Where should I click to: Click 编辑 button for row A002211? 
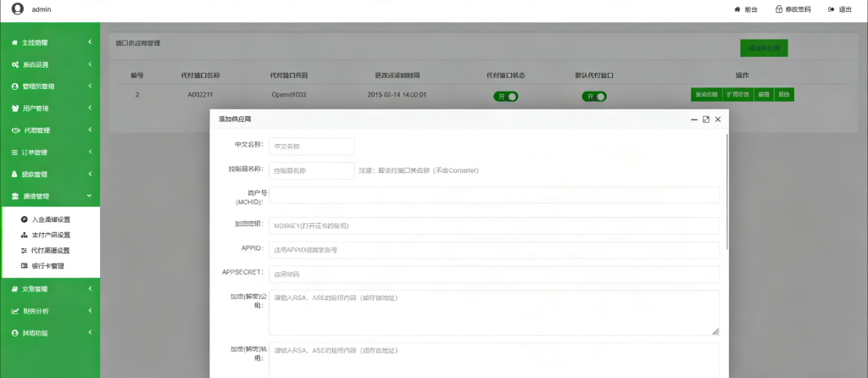pos(764,95)
